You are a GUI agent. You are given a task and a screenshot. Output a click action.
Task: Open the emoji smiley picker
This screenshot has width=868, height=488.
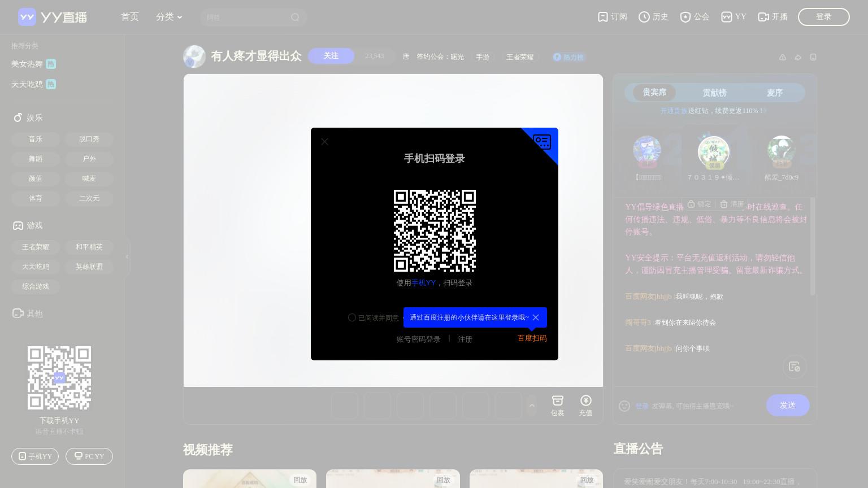(624, 406)
